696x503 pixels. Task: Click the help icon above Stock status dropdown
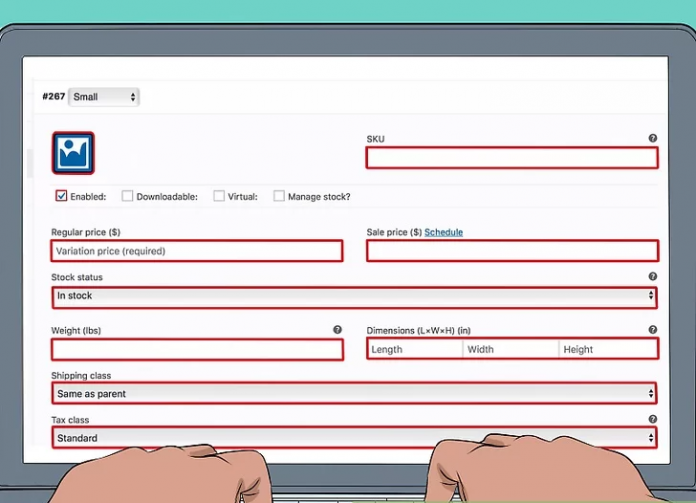(x=652, y=277)
